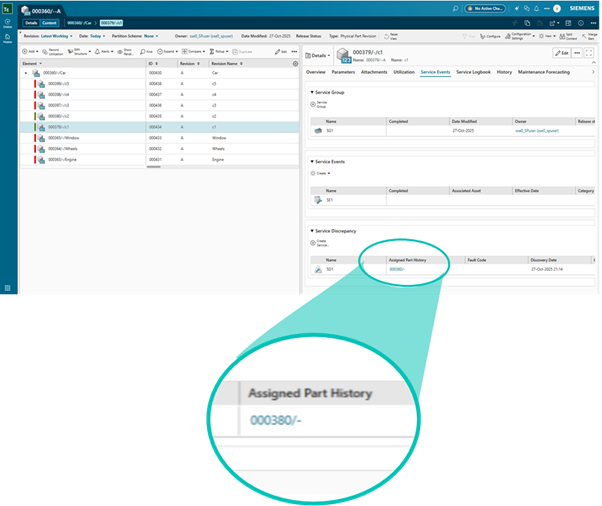Viewport: 602px width, 506px height.
Task: Collapse the Service Discrepancy section
Action: [312, 230]
